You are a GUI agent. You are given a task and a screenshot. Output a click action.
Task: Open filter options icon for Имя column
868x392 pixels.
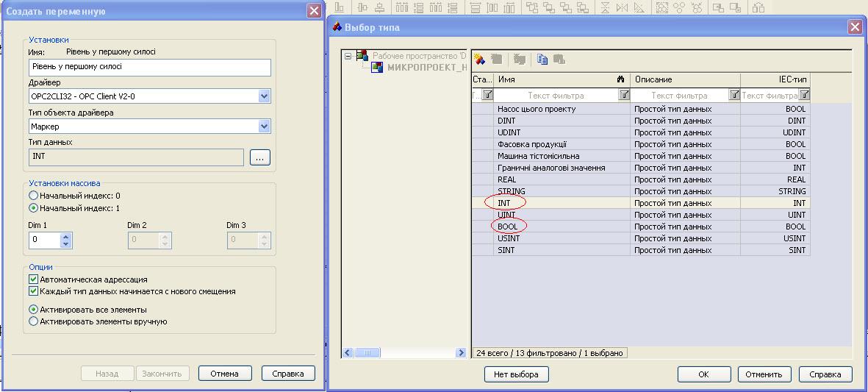624,95
